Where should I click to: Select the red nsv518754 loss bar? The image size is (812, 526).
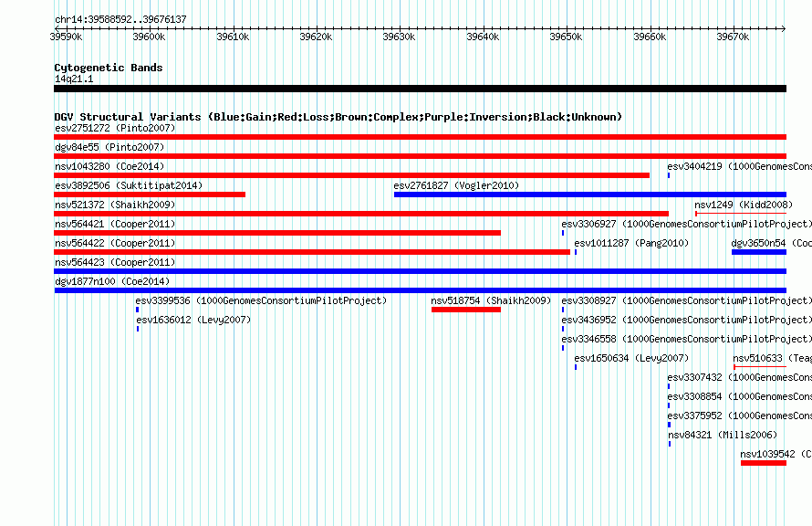coord(466,310)
